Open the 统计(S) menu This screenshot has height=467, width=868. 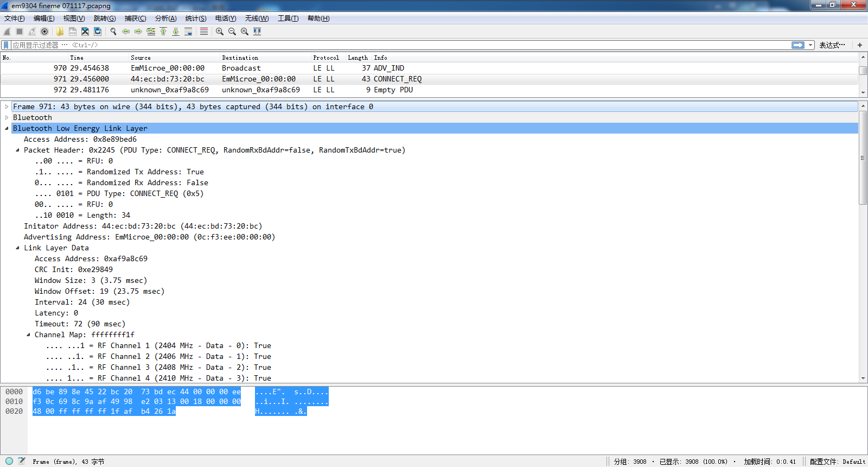(196, 18)
